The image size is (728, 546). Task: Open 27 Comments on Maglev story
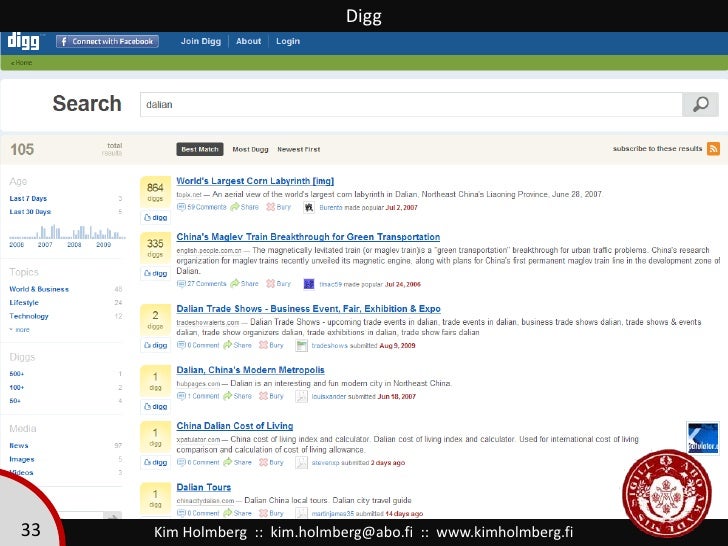click(202, 284)
